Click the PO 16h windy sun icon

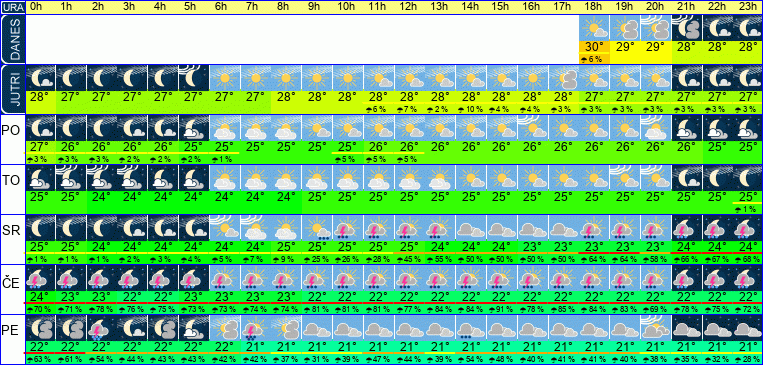click(533, 128)
